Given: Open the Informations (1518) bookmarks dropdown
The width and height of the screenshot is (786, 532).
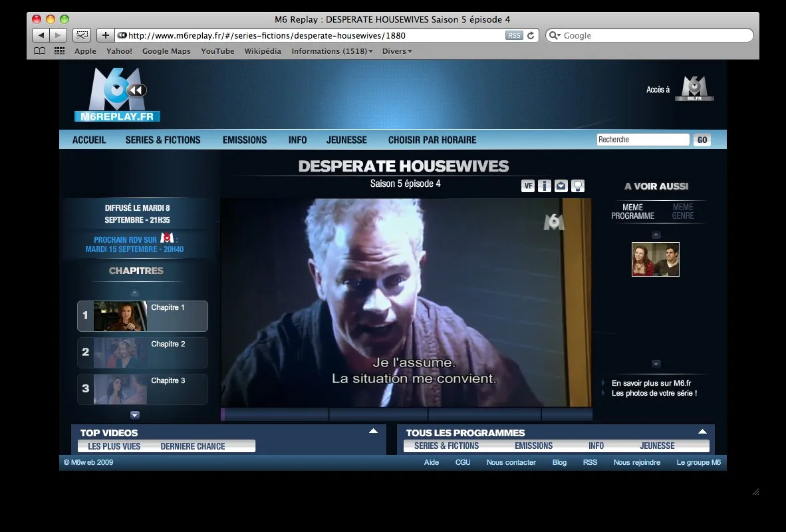Looking at the screenshot, I should (x=332, y=51).
